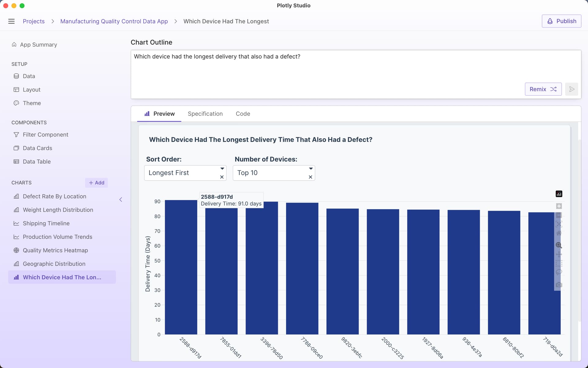This screenshot has height=368, width=588.
Task: Open the Sort Order dropdown
Action: pyautogui.click(x=222, y=169)
